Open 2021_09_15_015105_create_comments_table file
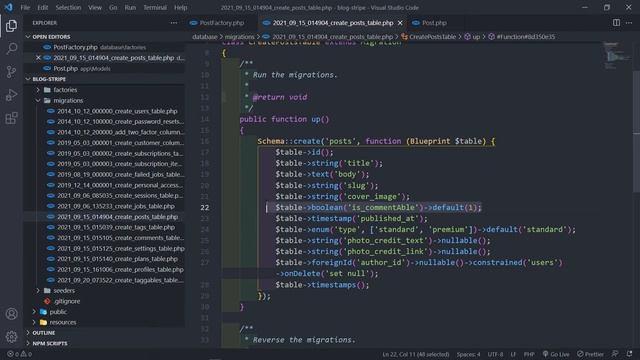640x360 pixels. (x=120, y=238)
